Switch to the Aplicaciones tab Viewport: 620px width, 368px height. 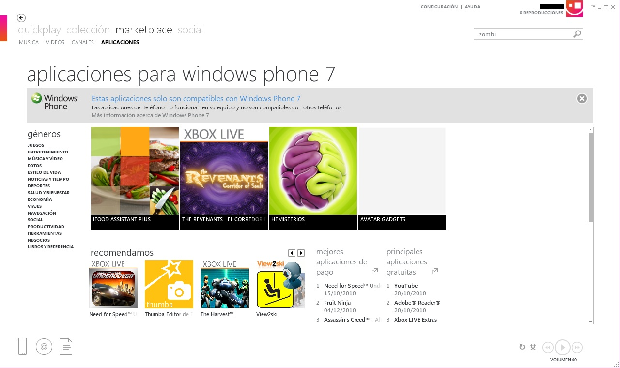[x=120, y=42]
